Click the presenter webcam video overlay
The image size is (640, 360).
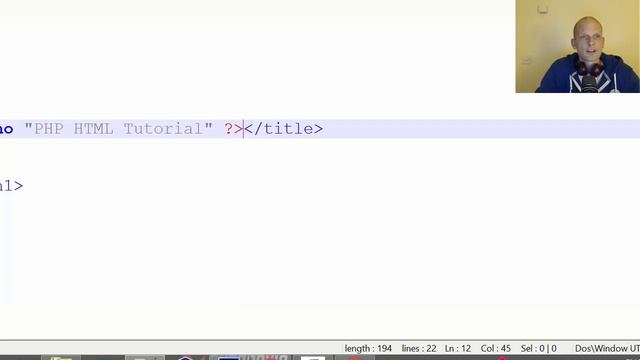578,47
